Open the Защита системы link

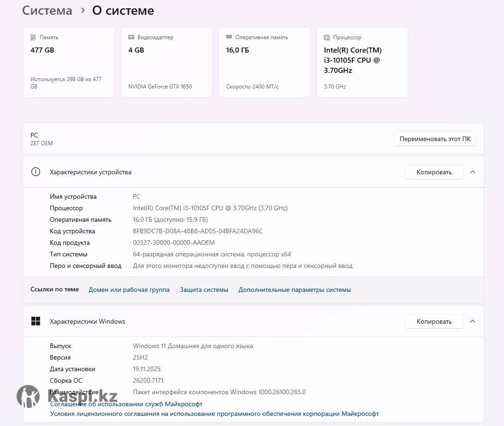click(x=204, y=290)
